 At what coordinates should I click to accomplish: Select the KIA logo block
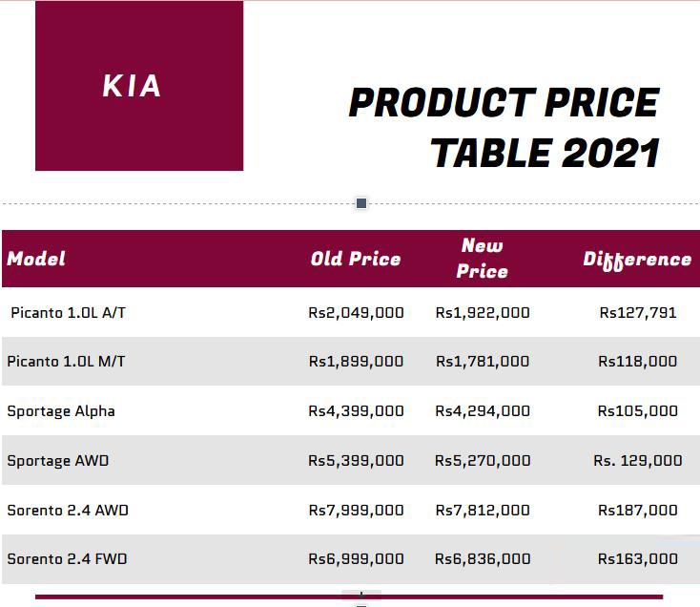139,86
